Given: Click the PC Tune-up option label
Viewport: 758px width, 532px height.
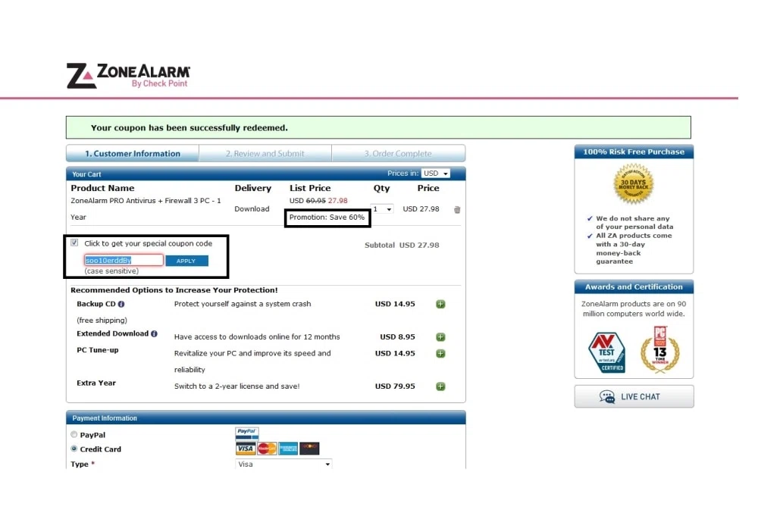Looking at the screenshot, I should tap(98, 350).
